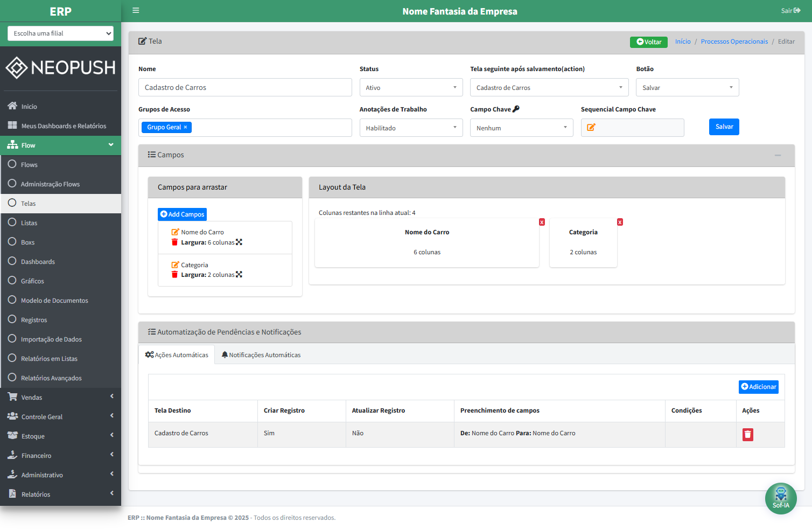Switch to the Notificações Automáticas tab
812x529 pixels.
point(261,355)
